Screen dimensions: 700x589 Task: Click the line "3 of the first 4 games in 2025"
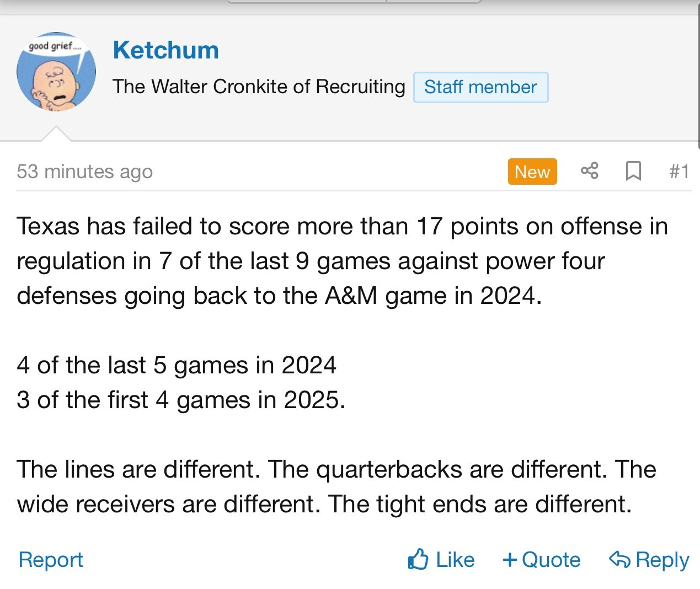tap(181, 400)
